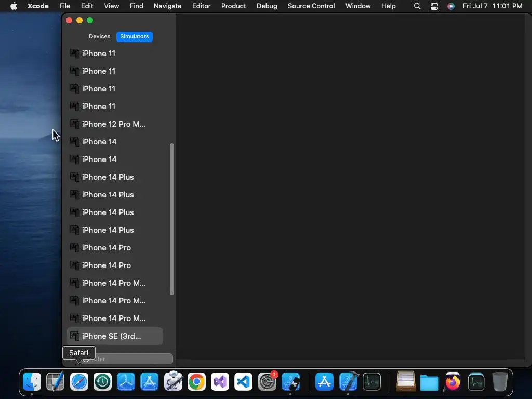This screenshot has height=399, width=532.
Task: Open the file drawer stack in Dock
Action: [x=406, y=382]
